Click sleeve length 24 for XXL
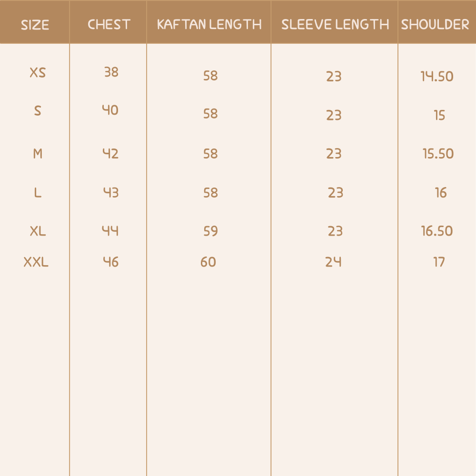This screenshot has height=476, width=476. [x=333, y=262]
